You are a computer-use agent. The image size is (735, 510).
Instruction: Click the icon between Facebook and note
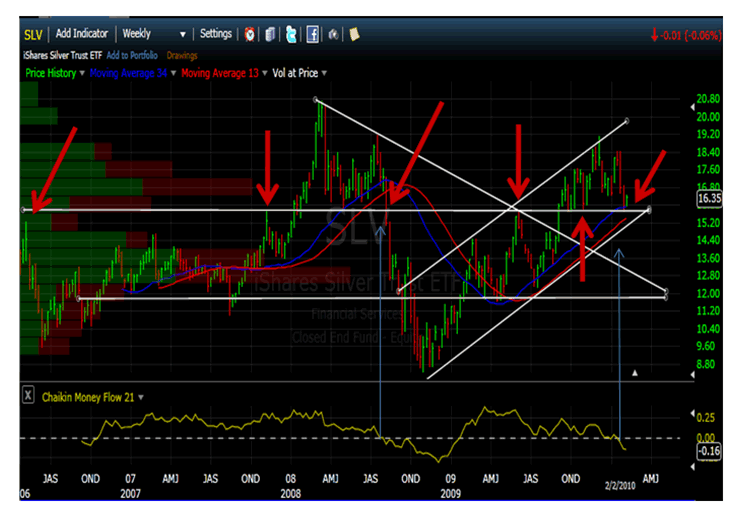pos(333,34)
